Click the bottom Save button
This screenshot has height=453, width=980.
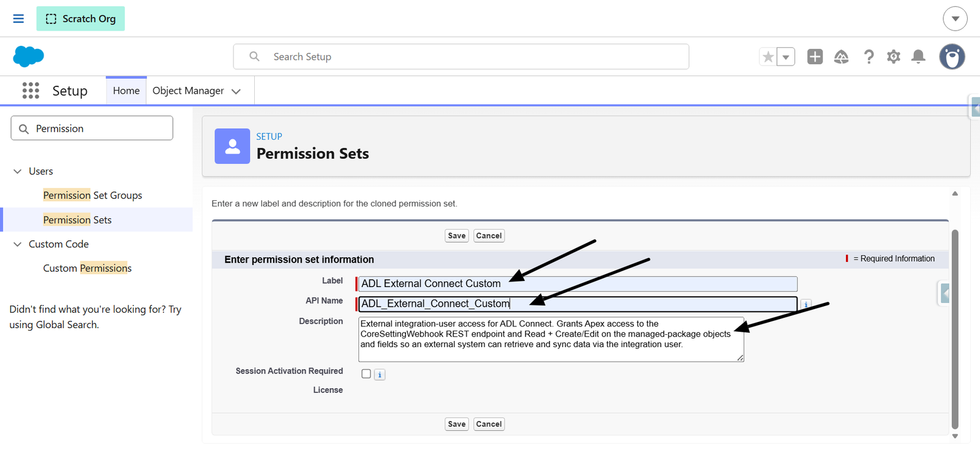[457, 424]
